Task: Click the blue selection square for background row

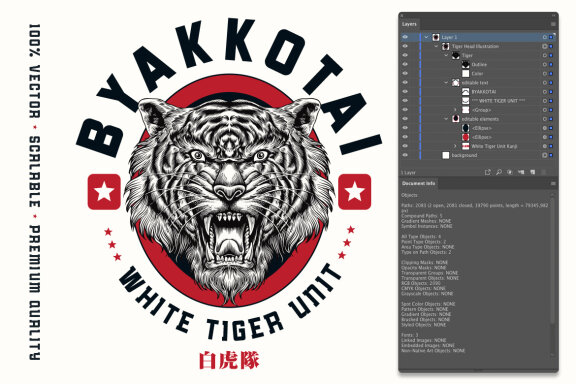Action: coord(551,155)
